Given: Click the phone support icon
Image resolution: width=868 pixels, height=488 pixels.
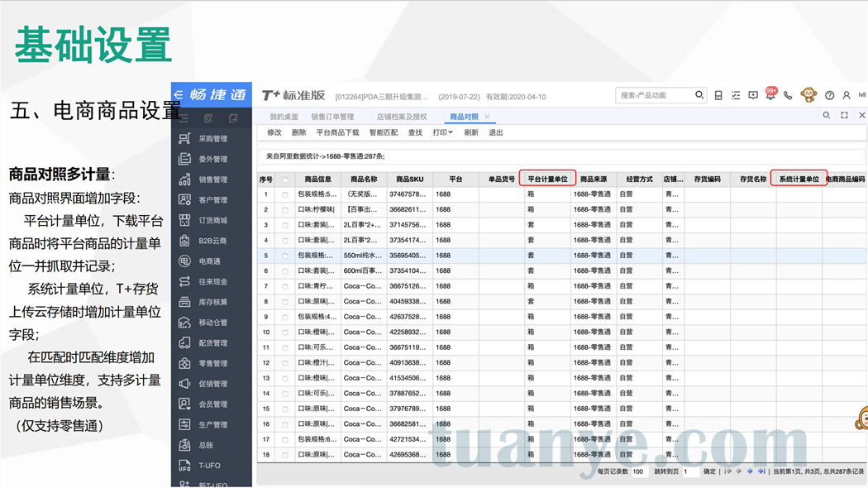Looking at the screenshot, I should (788, 95).
